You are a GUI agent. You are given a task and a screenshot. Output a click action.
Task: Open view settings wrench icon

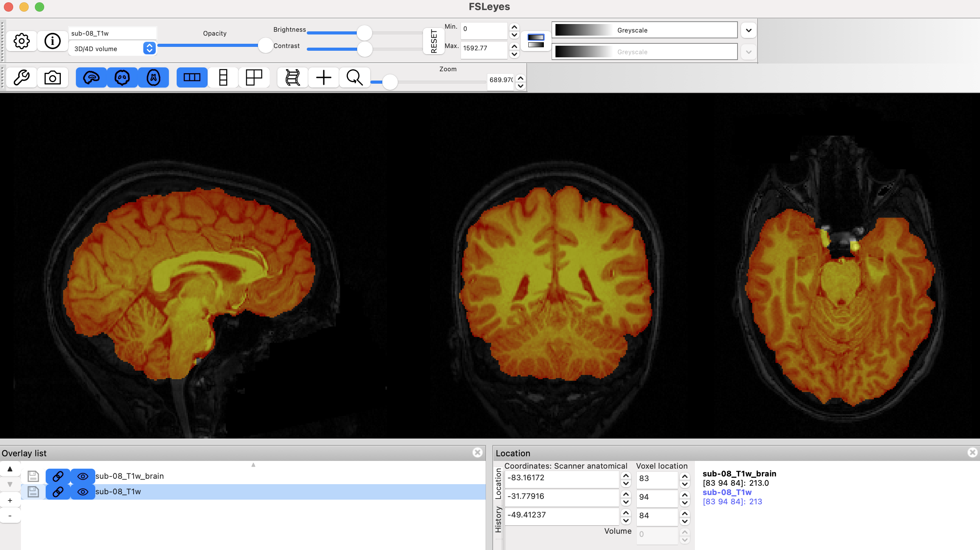[x=22, y=77]
